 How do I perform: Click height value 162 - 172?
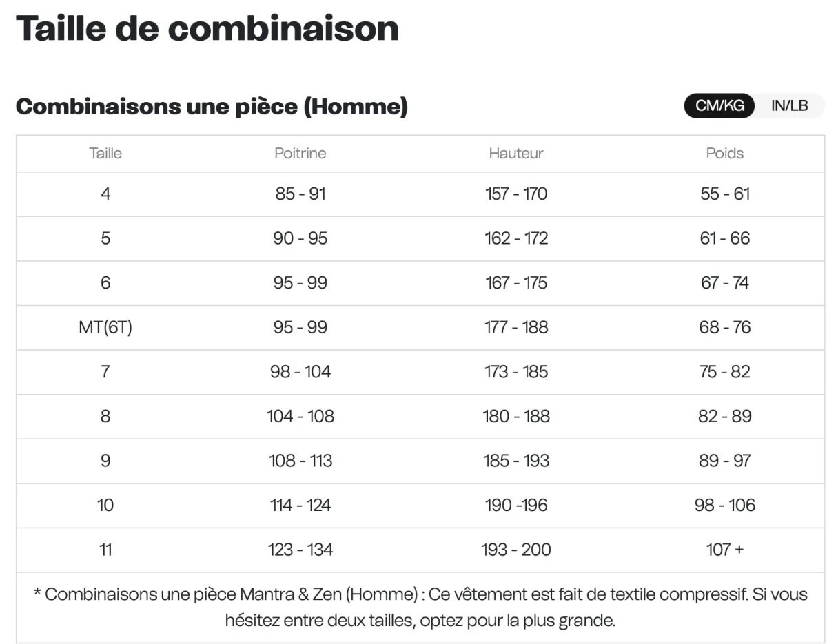pyautogui.click(x=516, y=238)
